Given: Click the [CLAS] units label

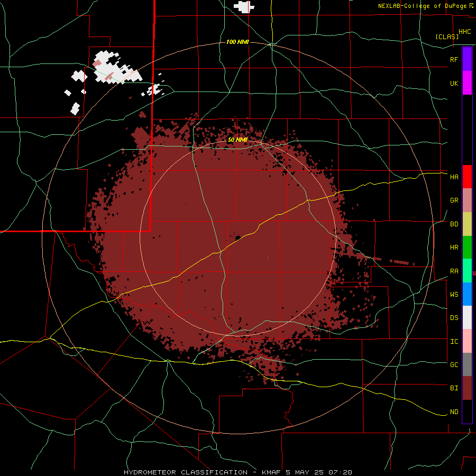Looking at the screenshot, I should pos(447,36).
